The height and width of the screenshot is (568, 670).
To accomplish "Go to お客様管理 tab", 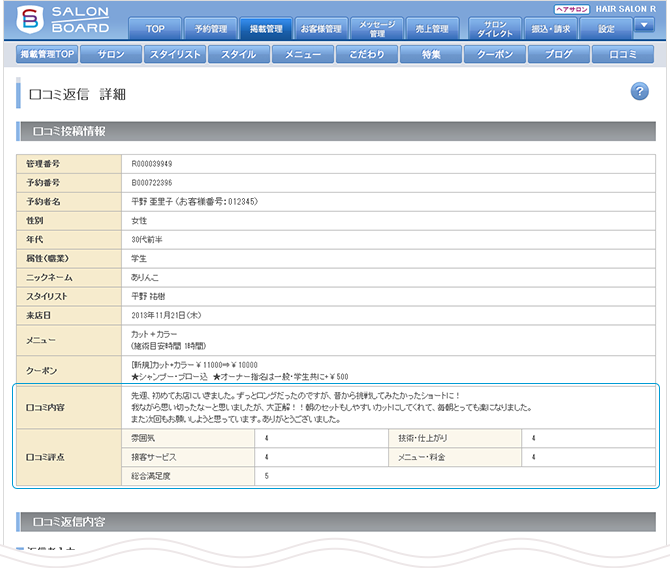I will coord(322,29).
